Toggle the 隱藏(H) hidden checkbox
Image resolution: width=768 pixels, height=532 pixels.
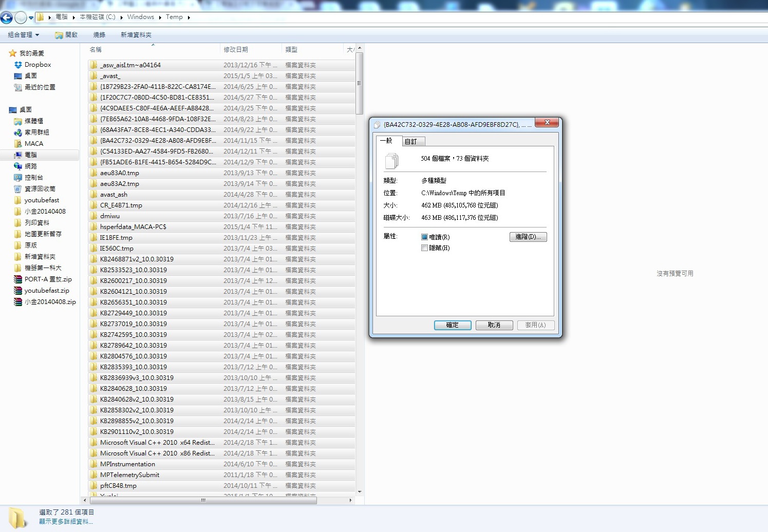coord(424,248)
